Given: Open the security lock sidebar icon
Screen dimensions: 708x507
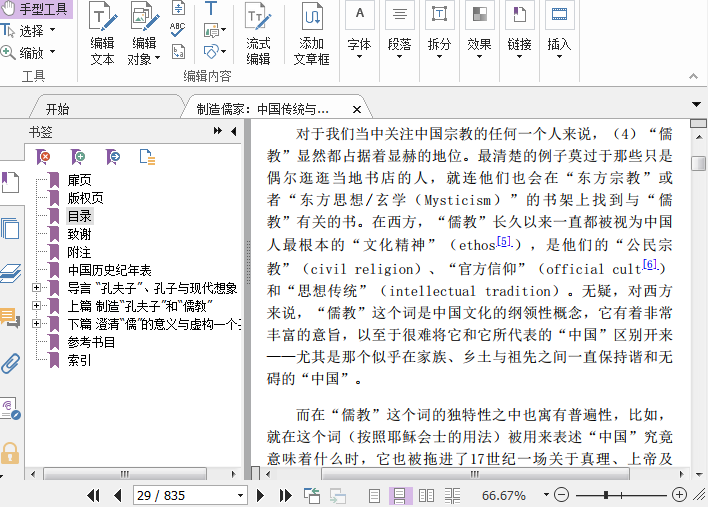Looking at the screenshot, I should [x=10, y=453].
